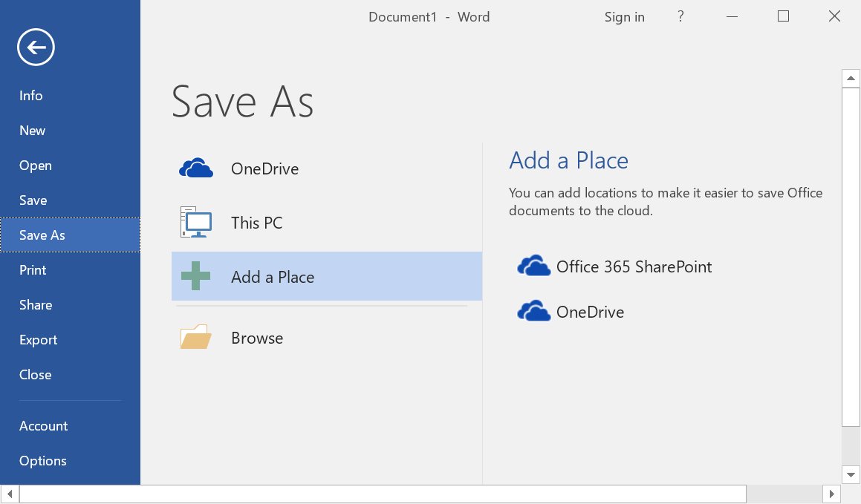Click the Office 365 SharePoint cloud icon

(533, 266)
